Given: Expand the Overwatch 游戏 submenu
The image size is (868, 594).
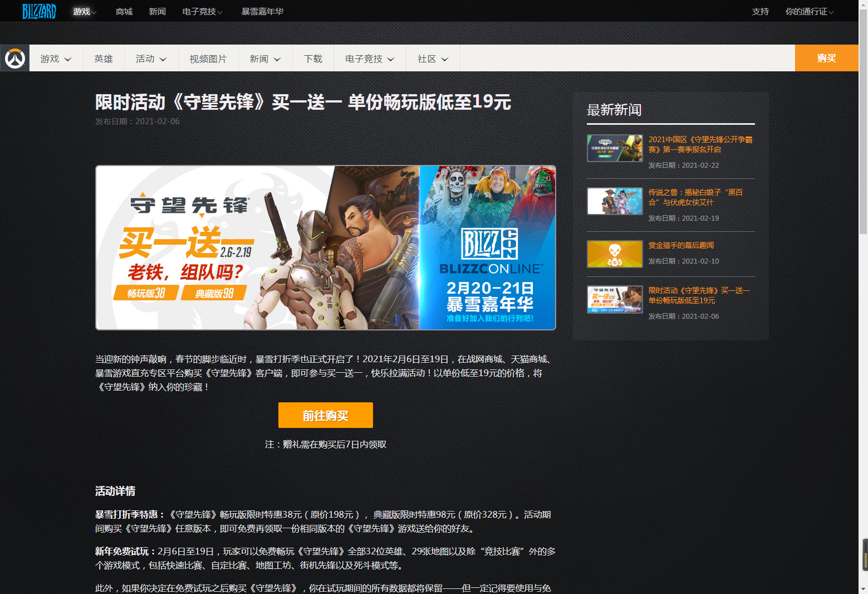Looking at the screenshot, I should point(56,58).
